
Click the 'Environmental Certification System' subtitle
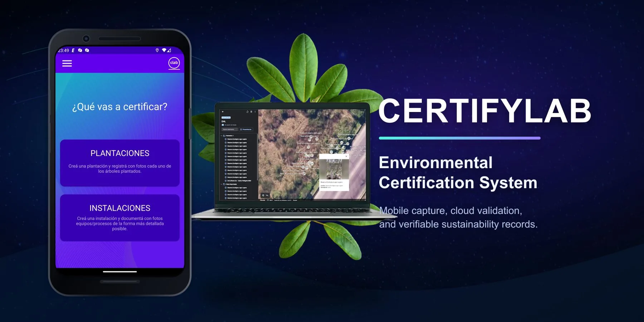coord(458,172)
